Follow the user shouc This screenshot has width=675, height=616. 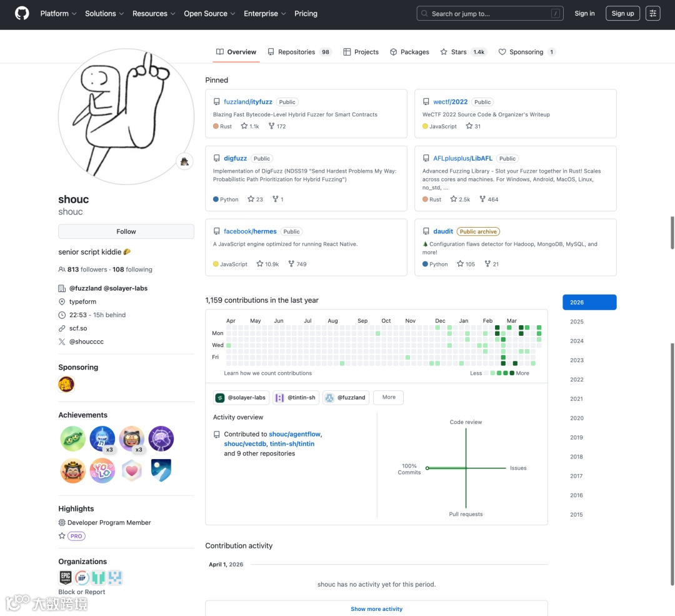point(126,231)
